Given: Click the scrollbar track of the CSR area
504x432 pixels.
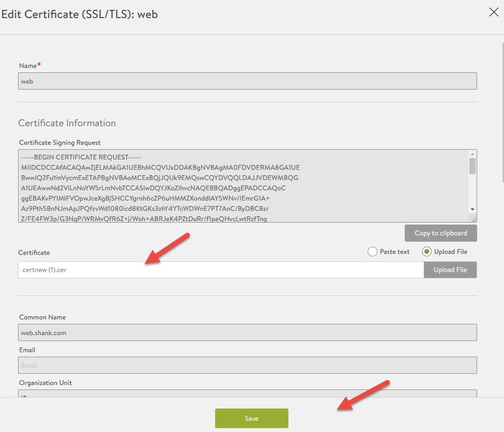Looking at the screenshot, I should point(472,191).
